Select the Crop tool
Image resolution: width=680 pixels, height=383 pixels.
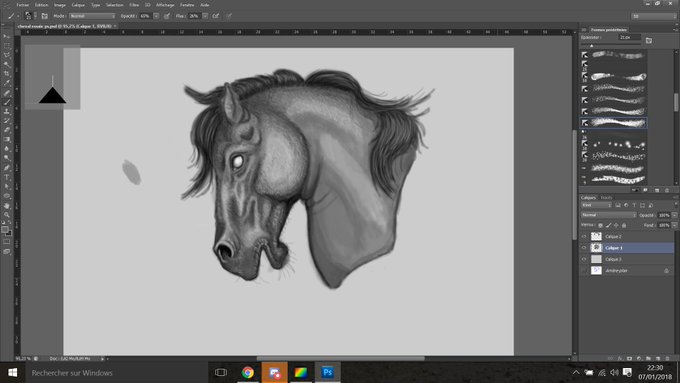pyautogui.click(x=7, y=74)
